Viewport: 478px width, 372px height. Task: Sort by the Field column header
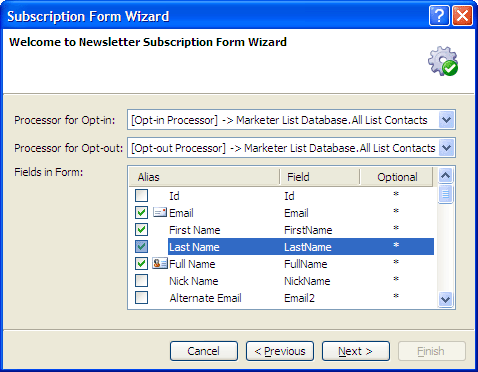319,177
